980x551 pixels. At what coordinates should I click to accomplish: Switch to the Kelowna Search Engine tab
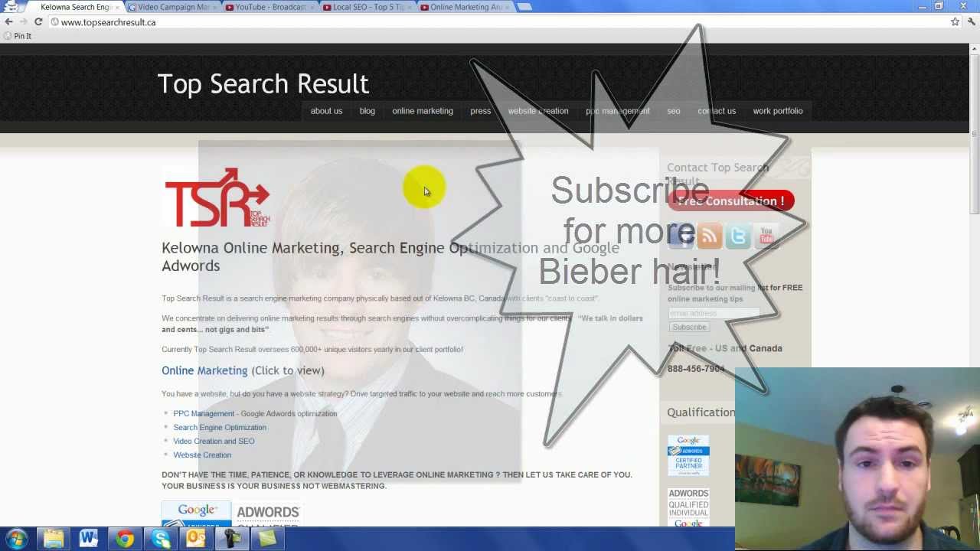tap(75, 7)
